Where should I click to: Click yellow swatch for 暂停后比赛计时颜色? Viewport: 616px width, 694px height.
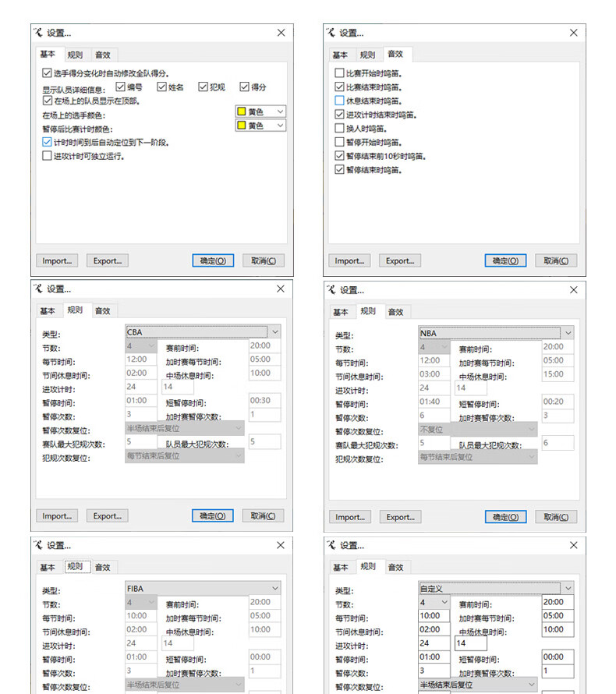[242, 126]
